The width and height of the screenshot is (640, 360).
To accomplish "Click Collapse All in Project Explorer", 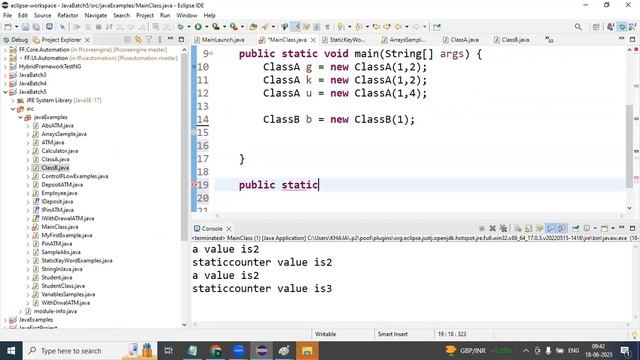I will pos(127,40).
